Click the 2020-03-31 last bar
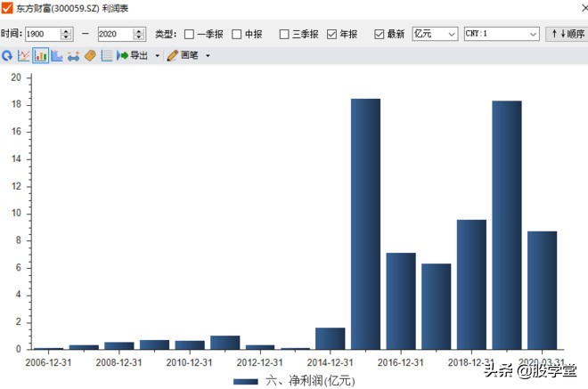588x389 pixels. coord(542,290)
